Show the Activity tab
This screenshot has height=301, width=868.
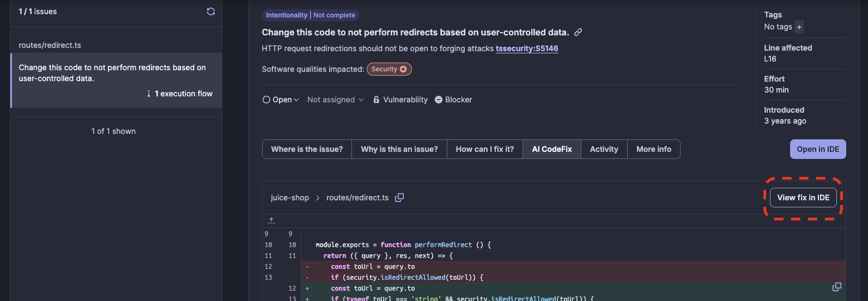[604, 149]
